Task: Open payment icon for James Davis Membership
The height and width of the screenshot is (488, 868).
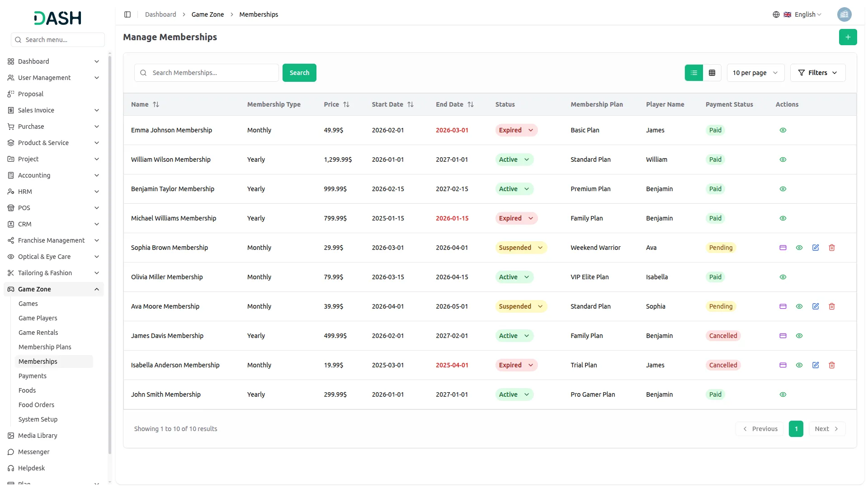Action: [783, 336]
